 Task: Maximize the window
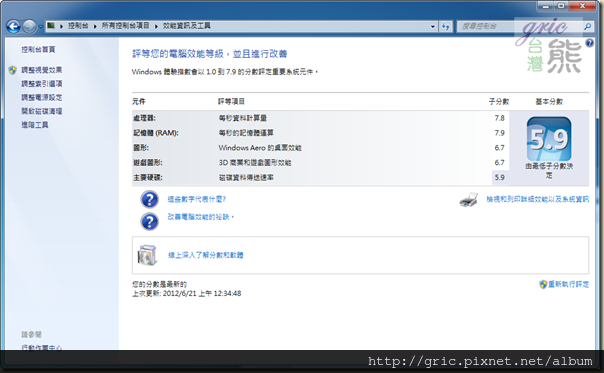pyautogui.click(x=561, y=6)
